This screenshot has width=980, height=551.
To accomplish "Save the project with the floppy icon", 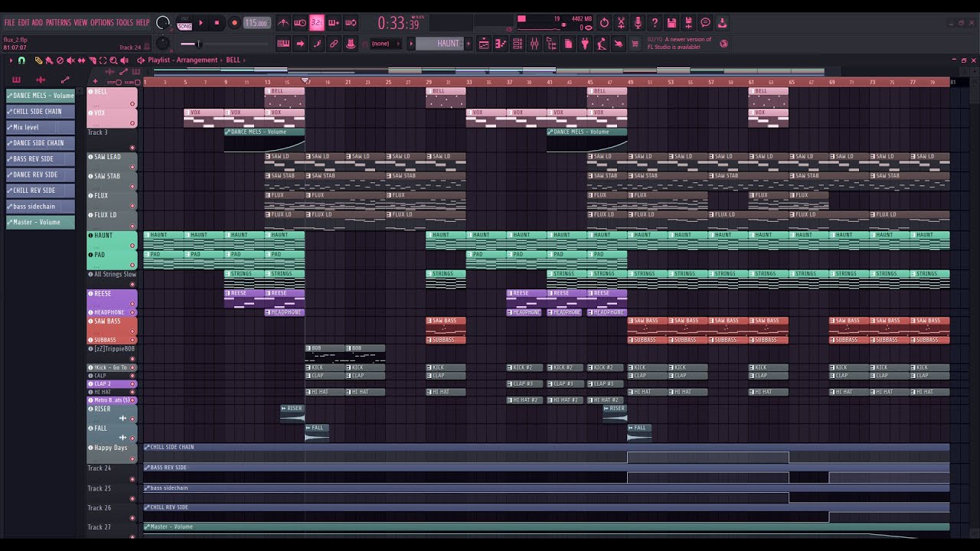I will point(671,23).
